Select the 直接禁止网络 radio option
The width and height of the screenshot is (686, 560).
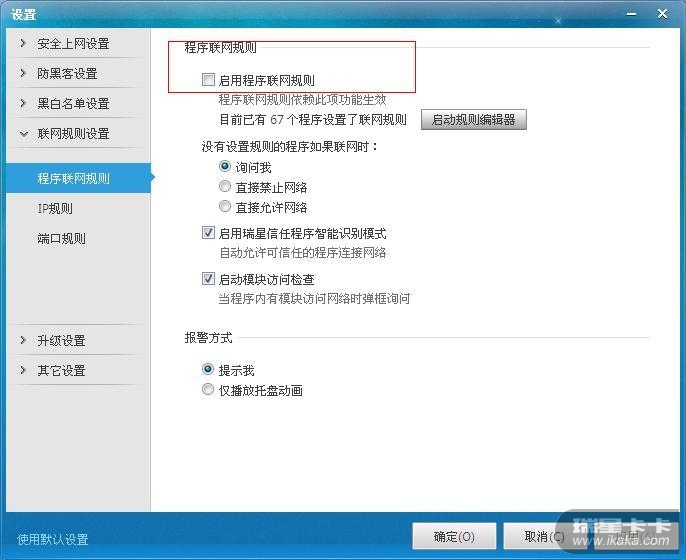225,186
